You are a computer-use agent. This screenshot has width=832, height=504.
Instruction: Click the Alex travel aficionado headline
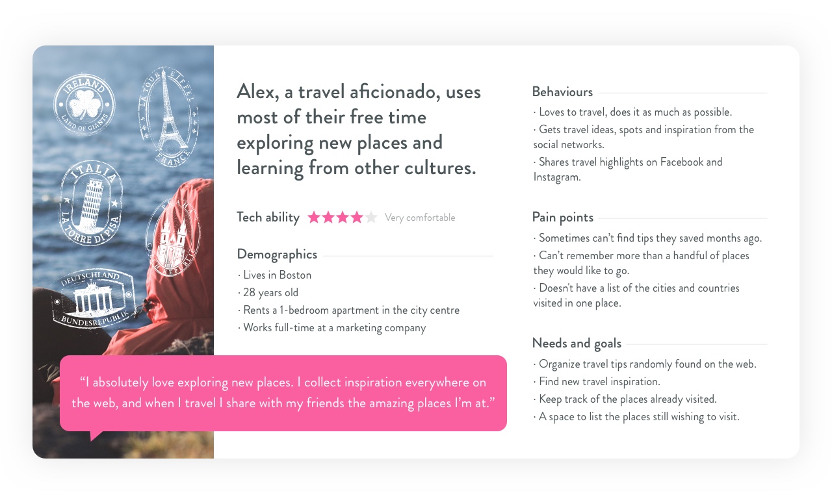click(x=359, y=130)
